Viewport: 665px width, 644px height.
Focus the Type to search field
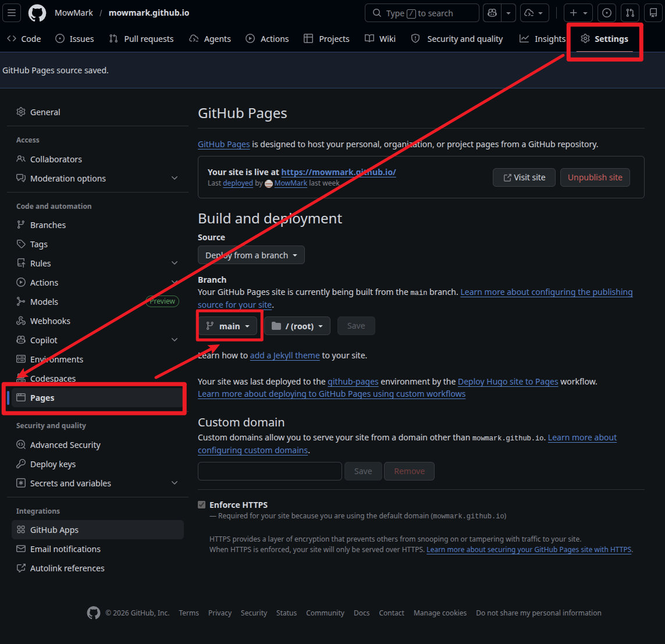click(422, 13)
